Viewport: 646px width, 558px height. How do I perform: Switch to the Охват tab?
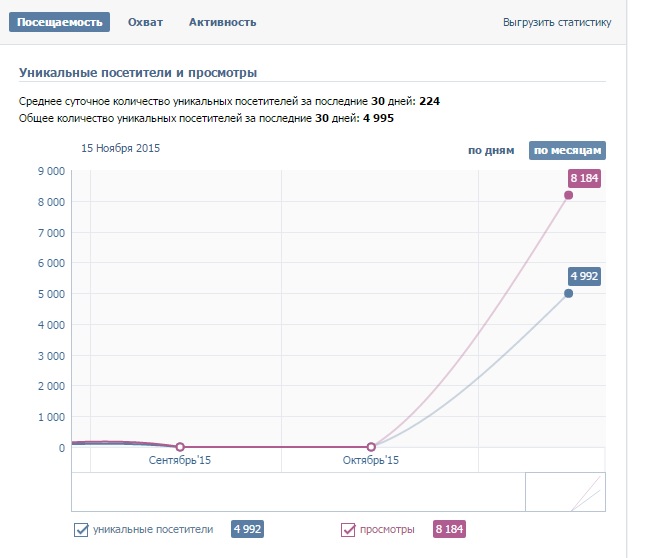(145, 22)
